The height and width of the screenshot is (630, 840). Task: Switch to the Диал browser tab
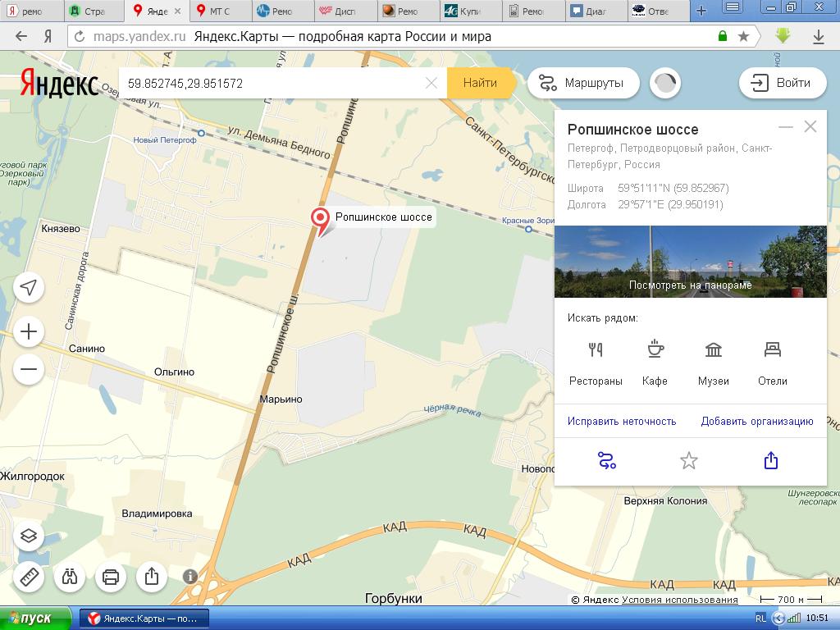[x=592, y=11]
